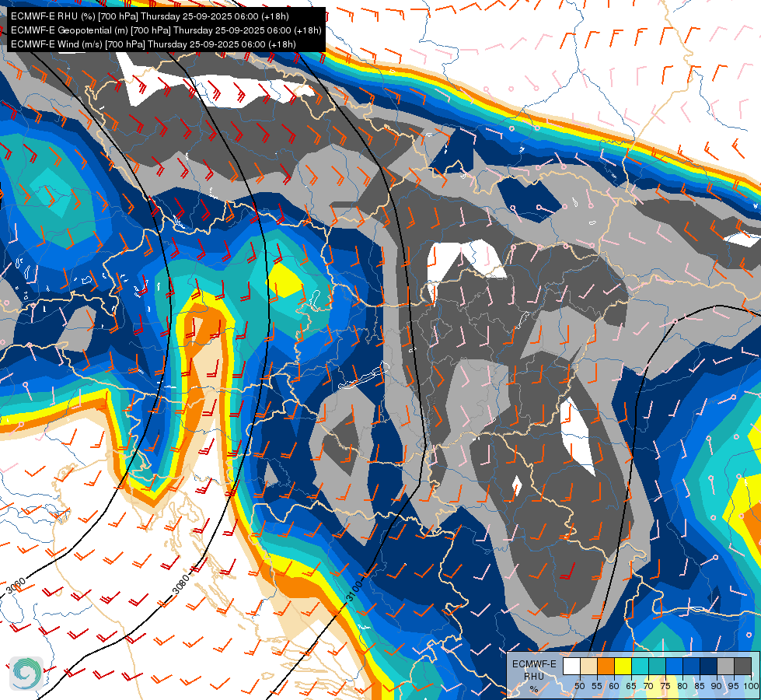Click the legend value 90
The width and height of the screenshot is (761, 700).
tap(717, 686)
